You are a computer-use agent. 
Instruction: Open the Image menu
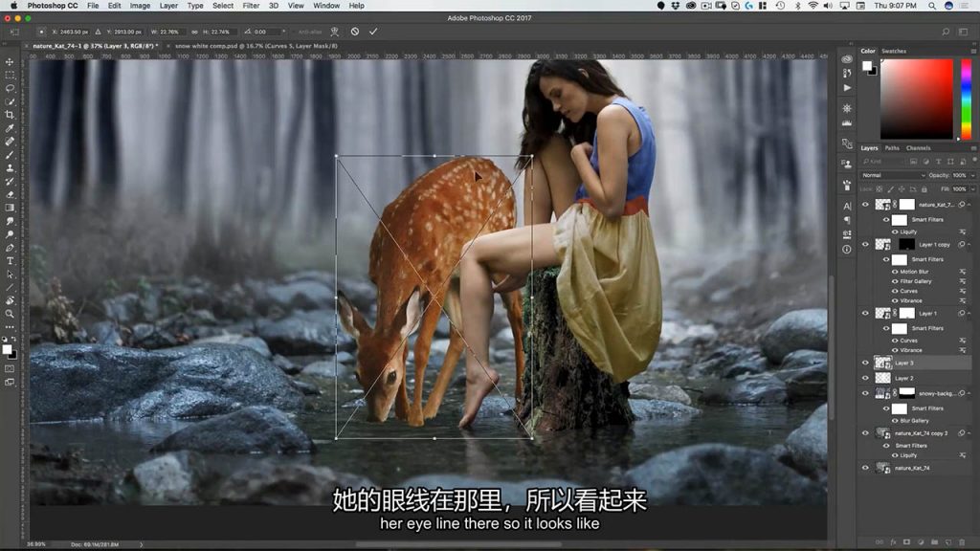point(140,6)
